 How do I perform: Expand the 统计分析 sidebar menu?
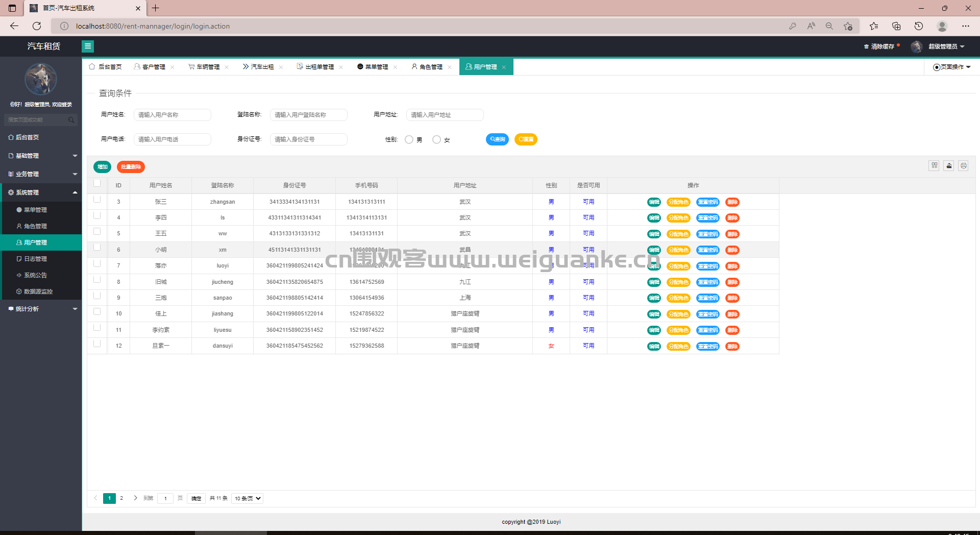41,309
